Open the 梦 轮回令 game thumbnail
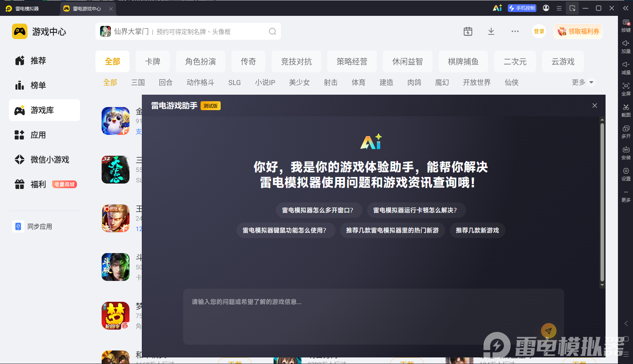This screenshot has height=364, width=633. [x=116, y=316]
